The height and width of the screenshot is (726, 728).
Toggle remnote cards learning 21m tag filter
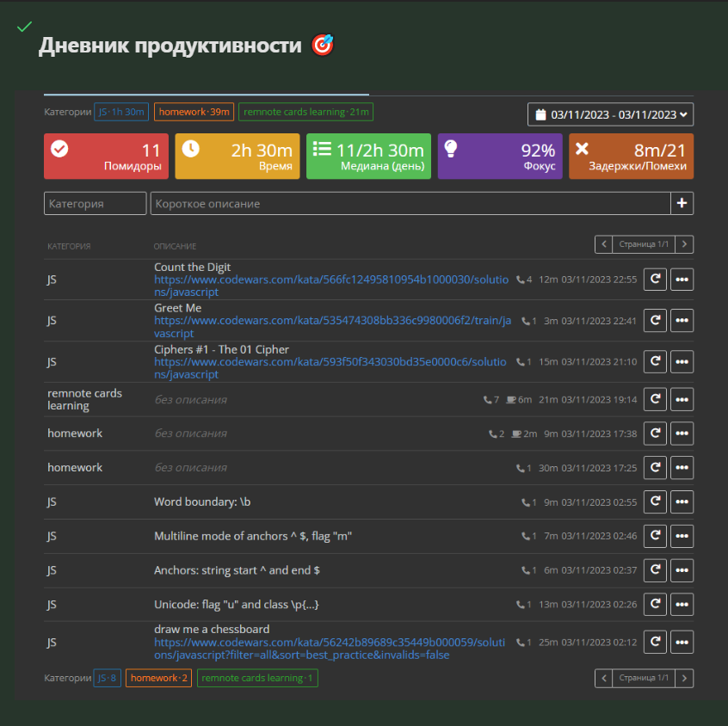305,112
